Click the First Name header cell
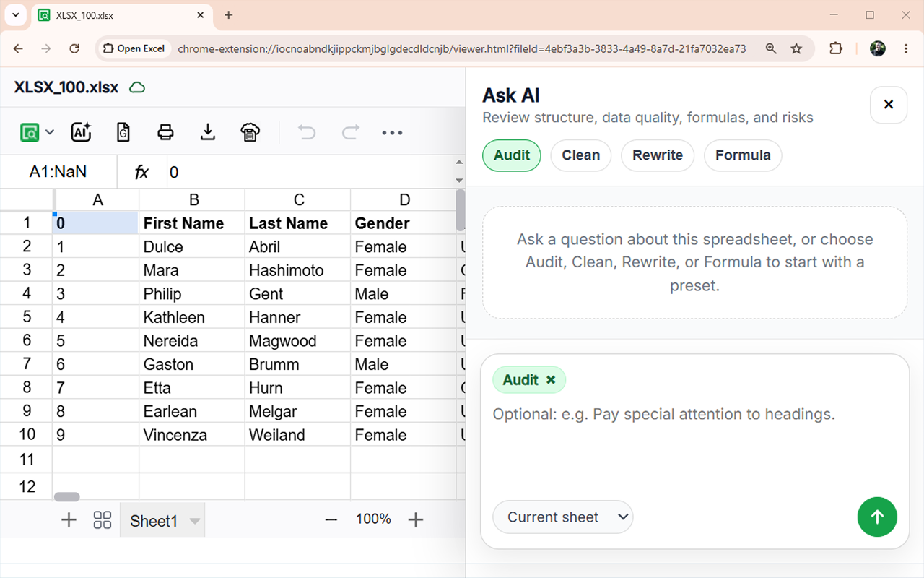This screenshot has width=924, height=578. click(x=192, y=223)
